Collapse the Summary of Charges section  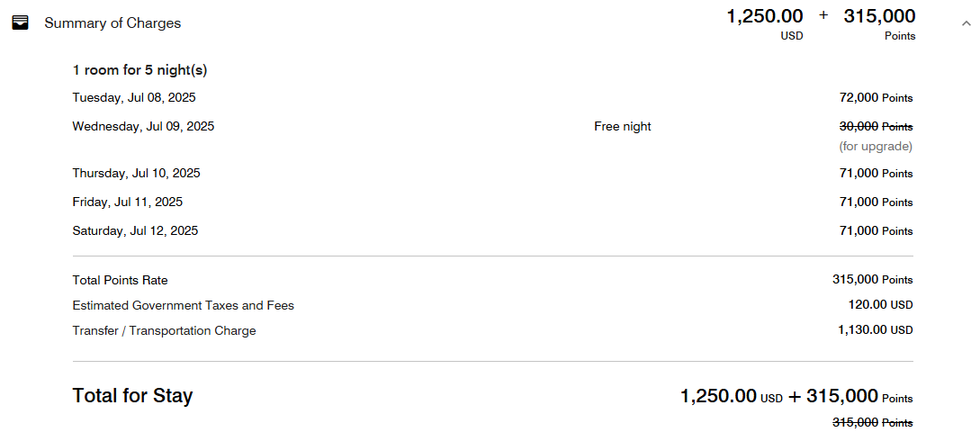click(x=941, y=23)
